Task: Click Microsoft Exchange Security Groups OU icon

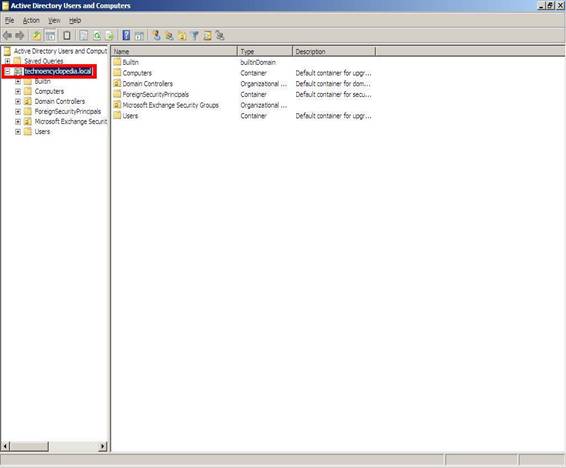Action: point(117,105)
